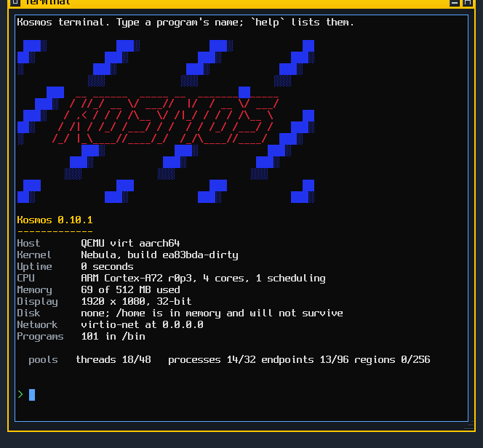The height and width of the screenshot is (448, 483).
Task: Minimize the Terminal window
Action: click(455, 2)
